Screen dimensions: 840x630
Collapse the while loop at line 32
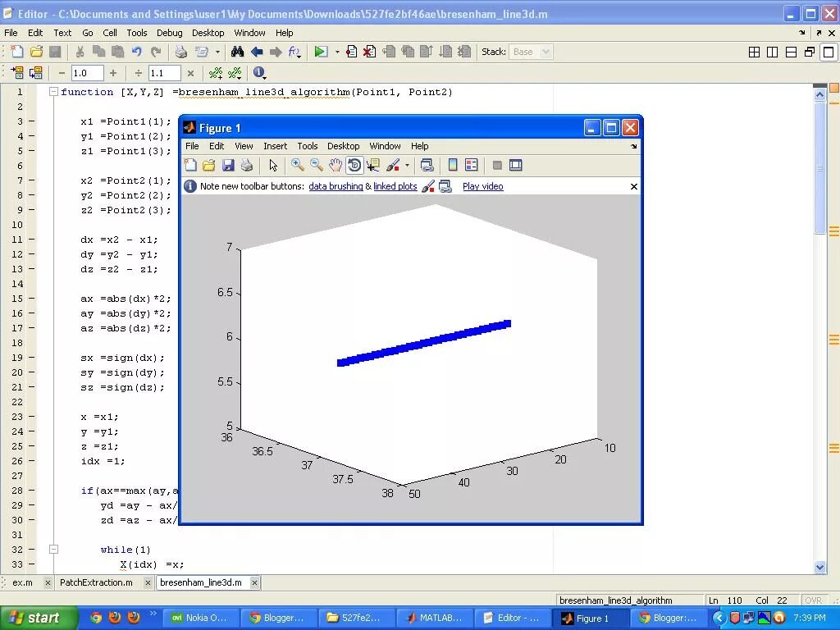click(x=53, y=549)
